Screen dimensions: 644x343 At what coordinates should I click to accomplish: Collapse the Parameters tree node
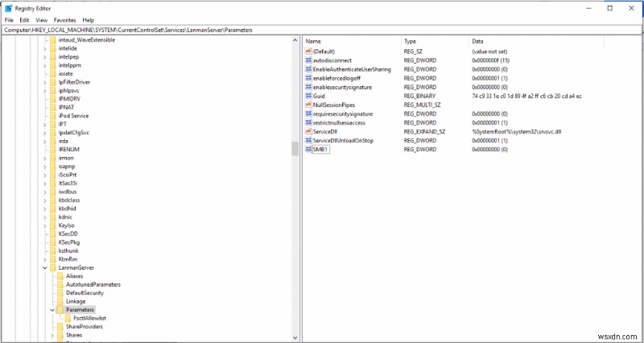52,310
